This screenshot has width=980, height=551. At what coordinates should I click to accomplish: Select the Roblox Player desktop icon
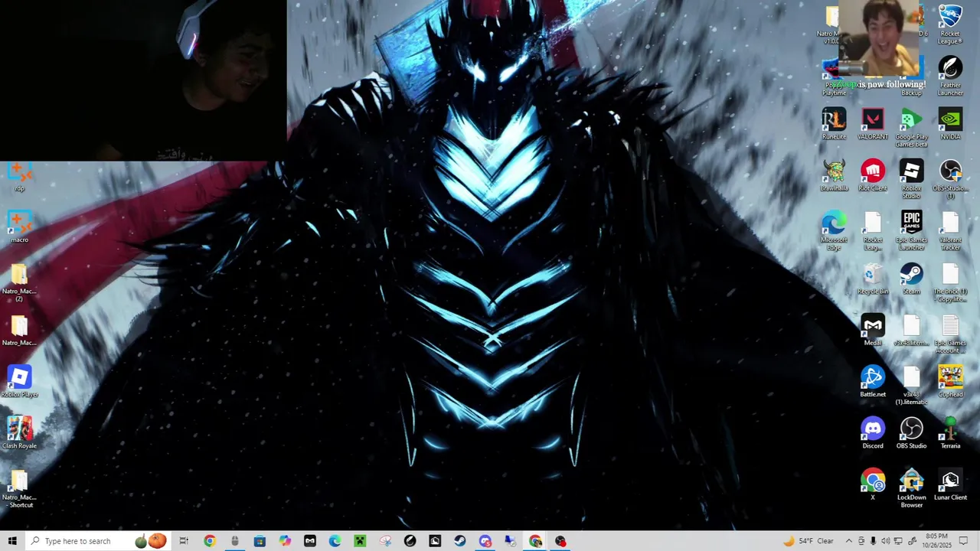point(19,381)
